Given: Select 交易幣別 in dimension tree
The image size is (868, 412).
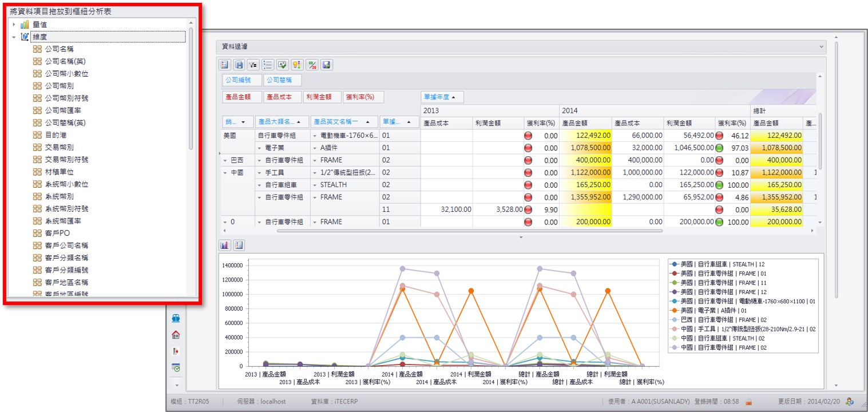Looking at the screenshot, I should click(59, 147).
